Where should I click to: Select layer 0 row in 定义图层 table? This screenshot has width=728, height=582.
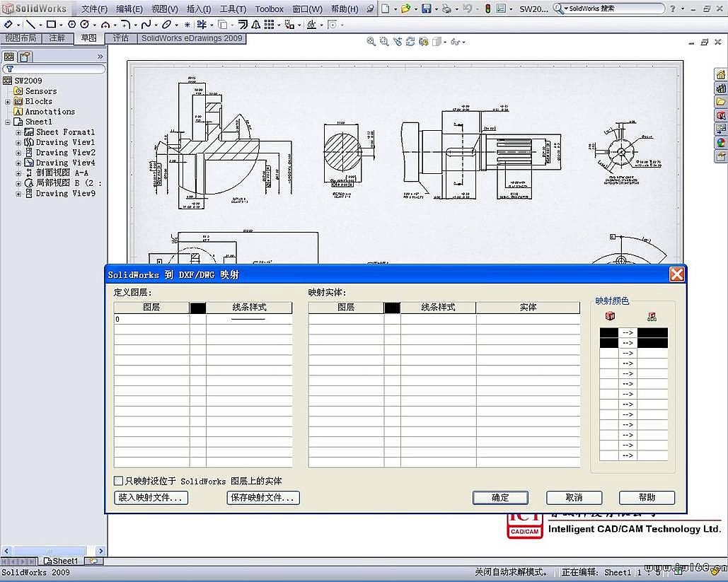(x=203, y=320)
